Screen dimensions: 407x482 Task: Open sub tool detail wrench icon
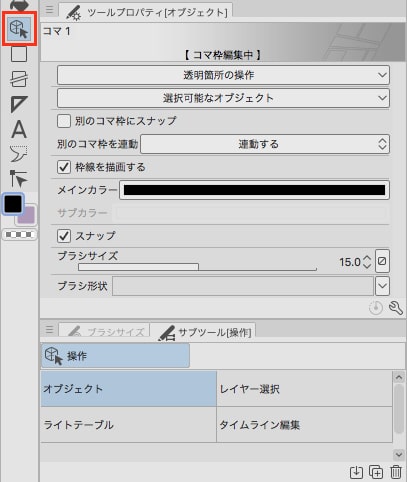tap(396, 308)
